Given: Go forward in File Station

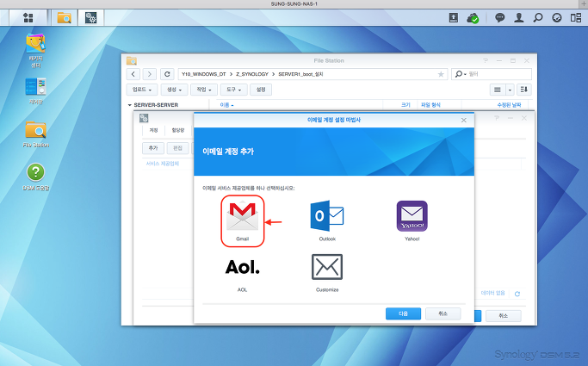Looking at the screenshot, I should 149,74.
